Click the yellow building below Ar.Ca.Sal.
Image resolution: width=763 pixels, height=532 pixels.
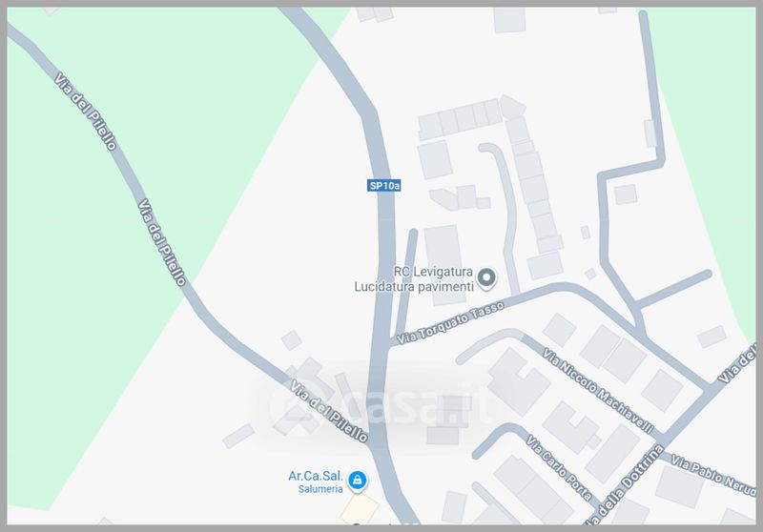[360, 510]
